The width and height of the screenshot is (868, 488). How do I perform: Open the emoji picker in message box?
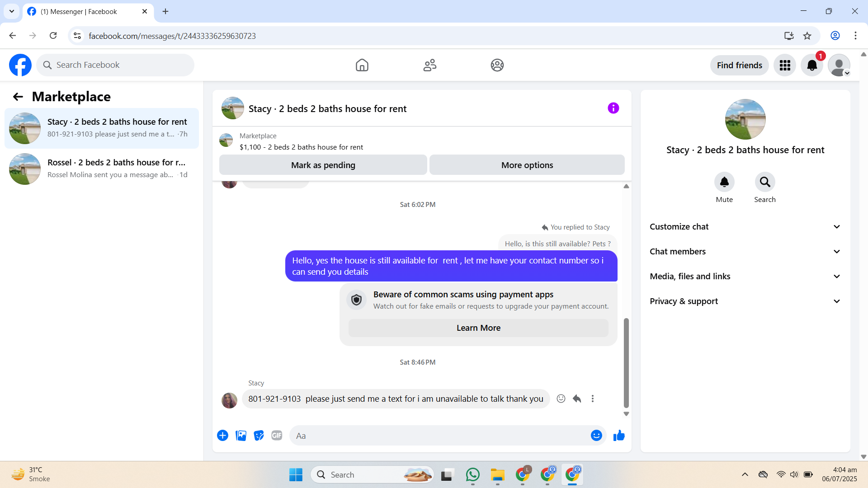(x=596, y=436)
